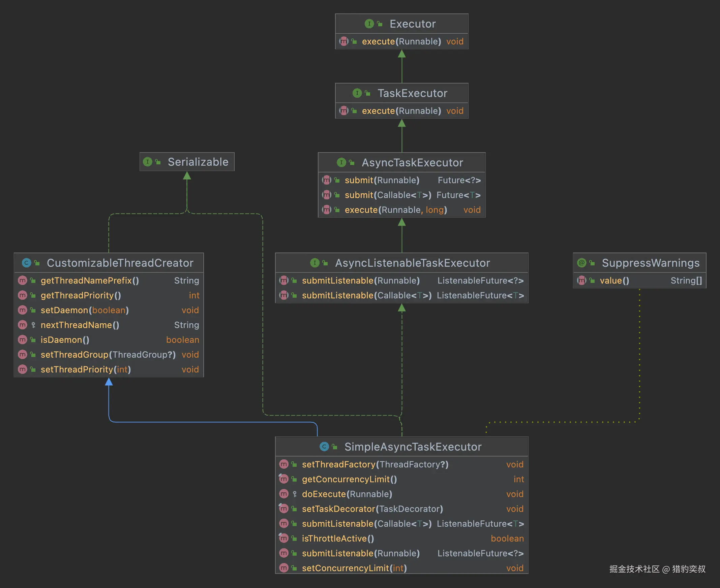
Task: Click the interface icon beside AsyncTaskExecutor
Action: point(341,163)
